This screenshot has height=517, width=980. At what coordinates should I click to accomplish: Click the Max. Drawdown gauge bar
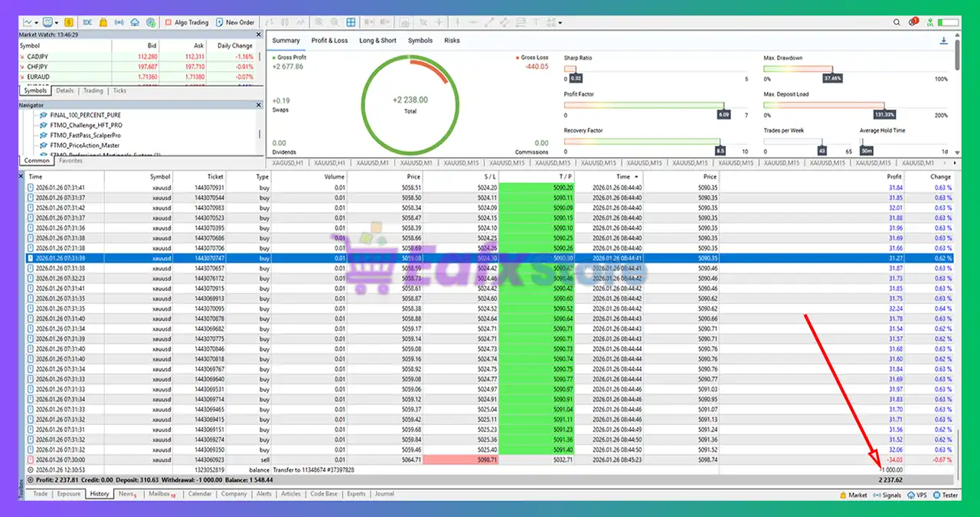tap(798, 69)
